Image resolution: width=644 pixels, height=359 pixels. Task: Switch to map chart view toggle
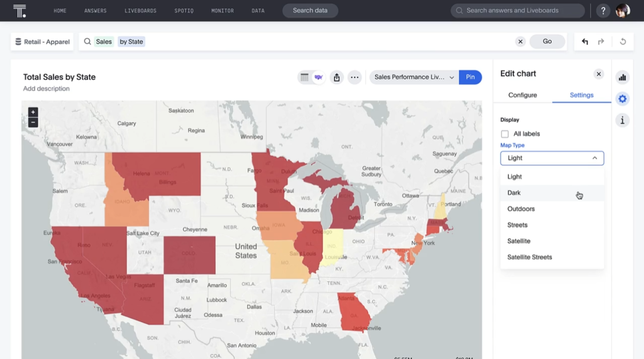(x=319, y=77)
